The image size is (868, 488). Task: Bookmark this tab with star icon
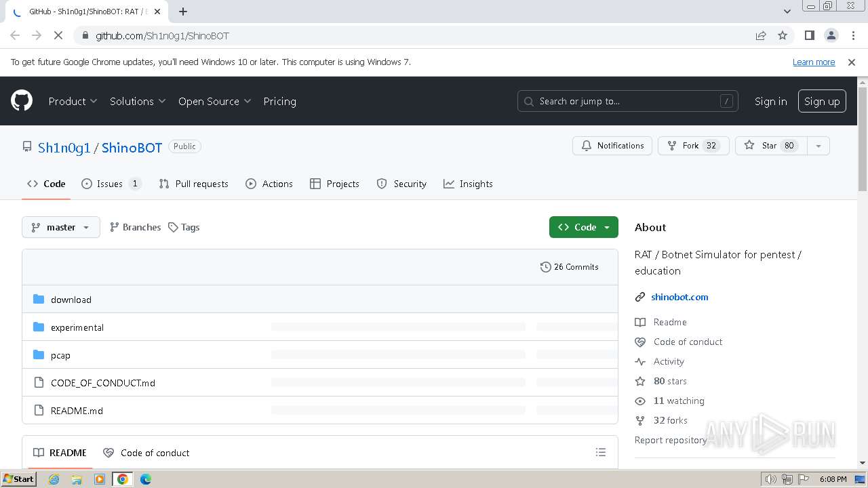(783, 35)
